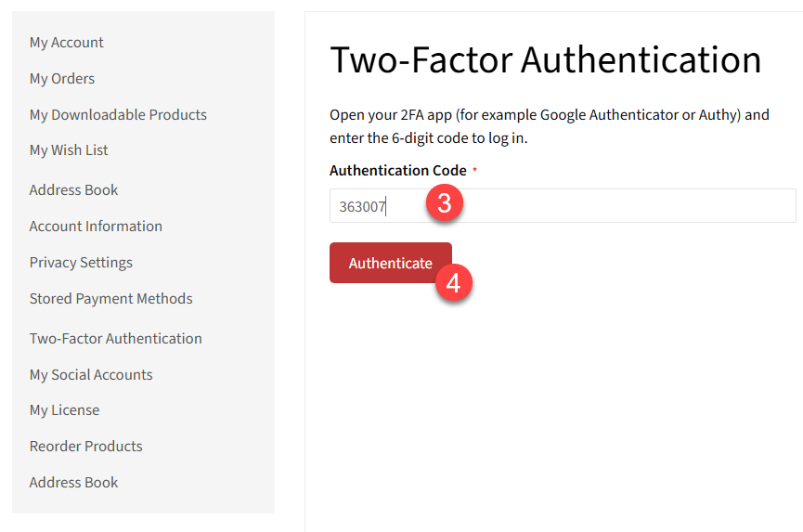The height and width of the screenshot is (532, 803).
Task: View My License page
Action: click(x=64, y=410)
